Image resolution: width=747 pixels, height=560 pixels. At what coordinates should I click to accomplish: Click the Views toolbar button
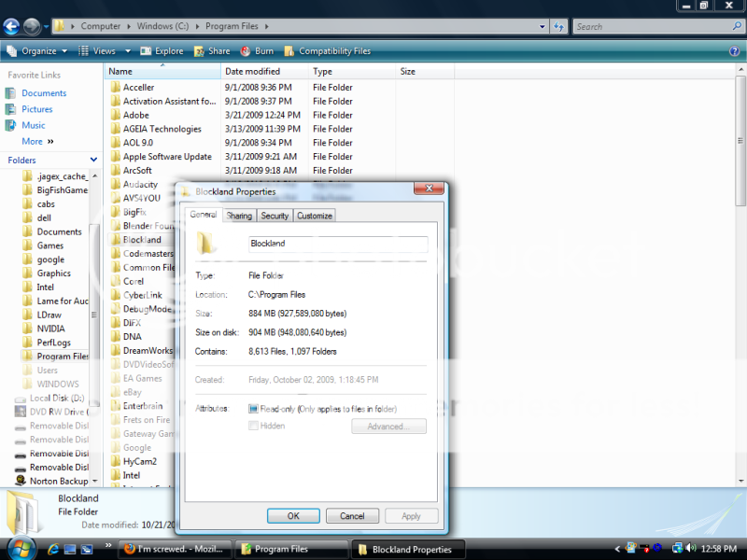click(x=97, y=51)
